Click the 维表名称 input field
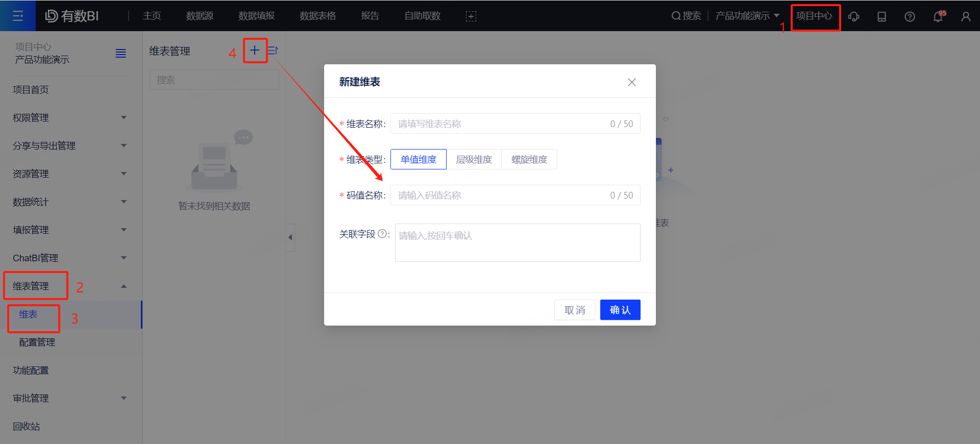The width and height of the screenshot is (980, 444). (500, 124)
